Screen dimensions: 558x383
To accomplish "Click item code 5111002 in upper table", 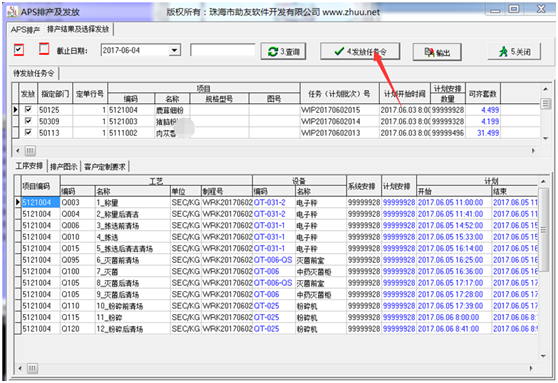I will [131, 132].
